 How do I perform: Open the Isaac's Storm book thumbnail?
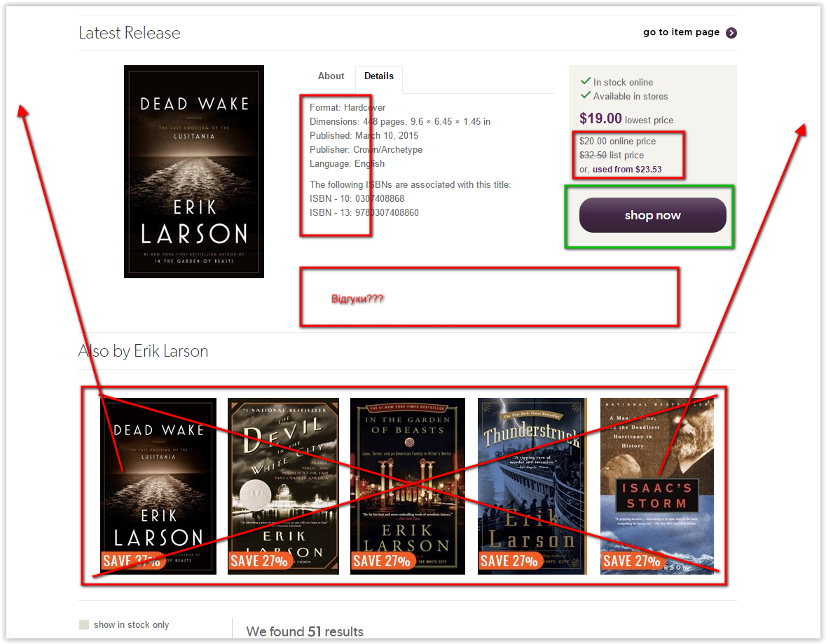pyautogui.click(x=657, y=486)
